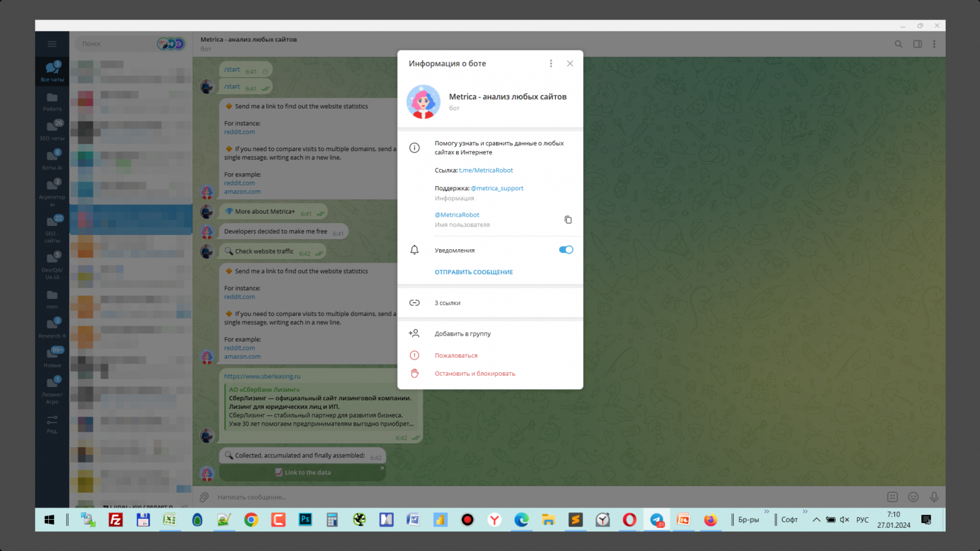Close the bot information dialog

(570, 64)
